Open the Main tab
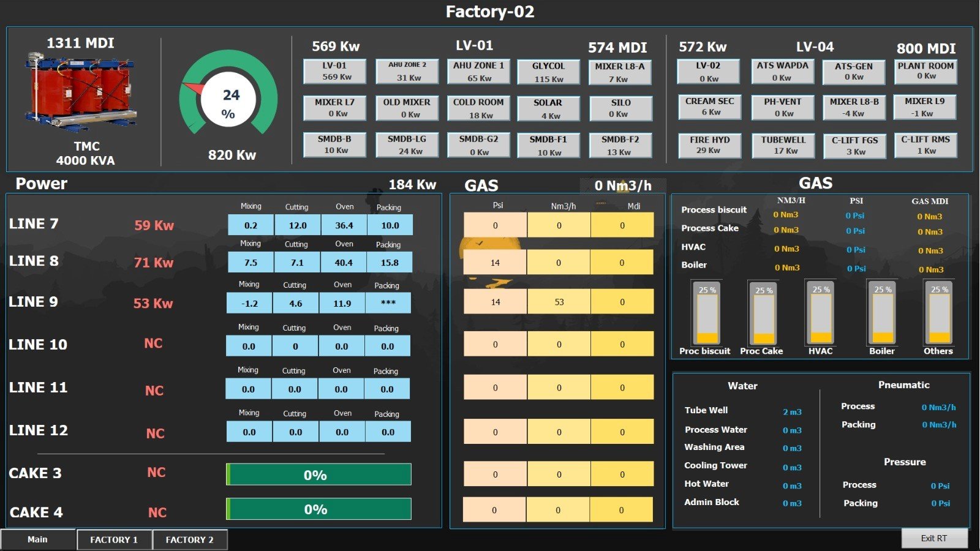Image resolution: width=980 pixels, height=551 pixels. (37, 539)
